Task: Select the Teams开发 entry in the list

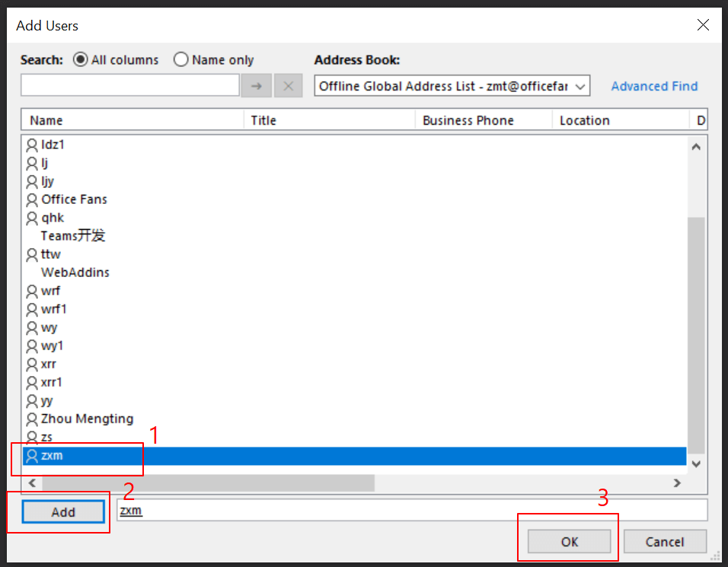Action: pos(73,236)
